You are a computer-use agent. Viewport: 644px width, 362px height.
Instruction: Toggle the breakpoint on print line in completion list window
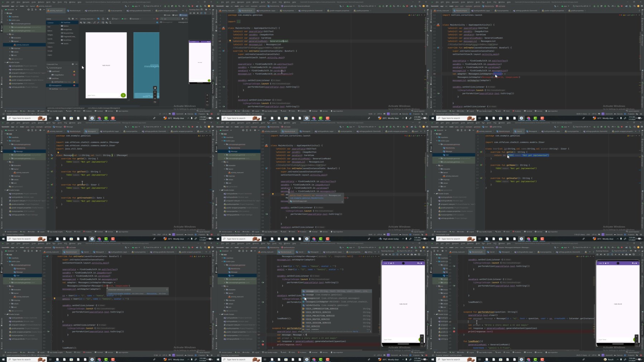pos(263,344)
